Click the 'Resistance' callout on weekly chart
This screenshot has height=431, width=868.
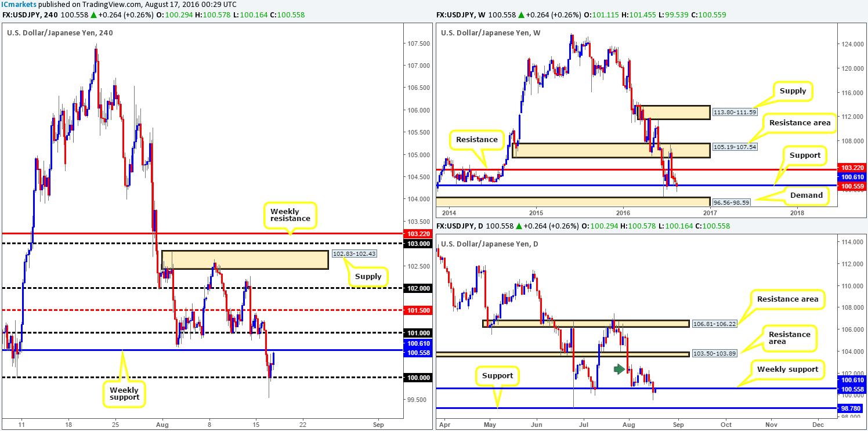pyautogui.click(x=477, y=140)
